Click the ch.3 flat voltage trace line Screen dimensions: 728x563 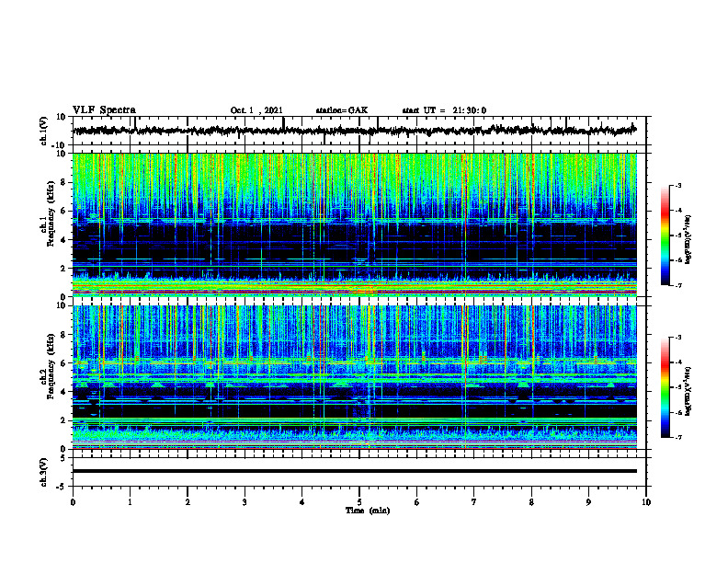pyautogui.click(x=354, y=471)
